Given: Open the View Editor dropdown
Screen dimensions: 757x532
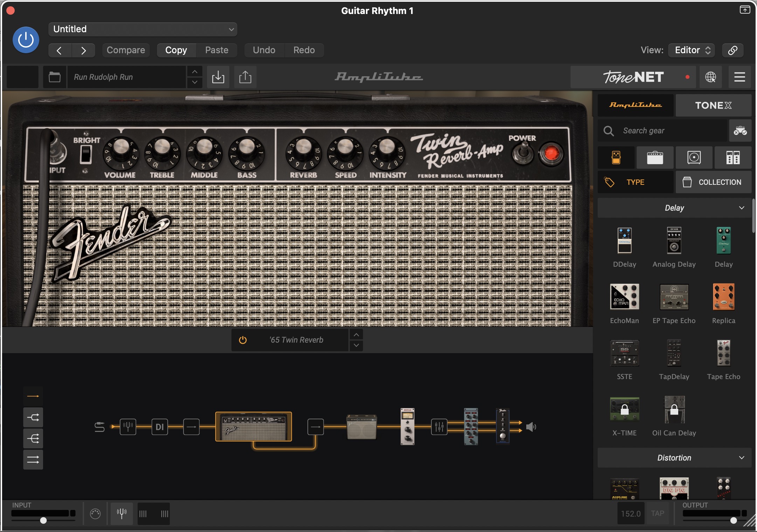Looking at the screenshot, I should pos(692,50).
